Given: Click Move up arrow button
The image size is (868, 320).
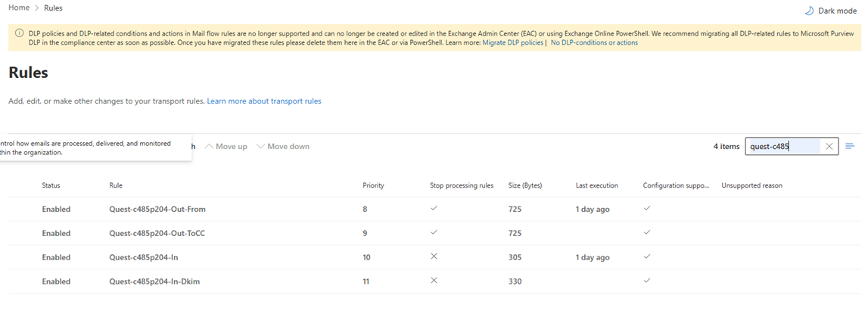Looking at the screenshot, I should coord(226,146).
